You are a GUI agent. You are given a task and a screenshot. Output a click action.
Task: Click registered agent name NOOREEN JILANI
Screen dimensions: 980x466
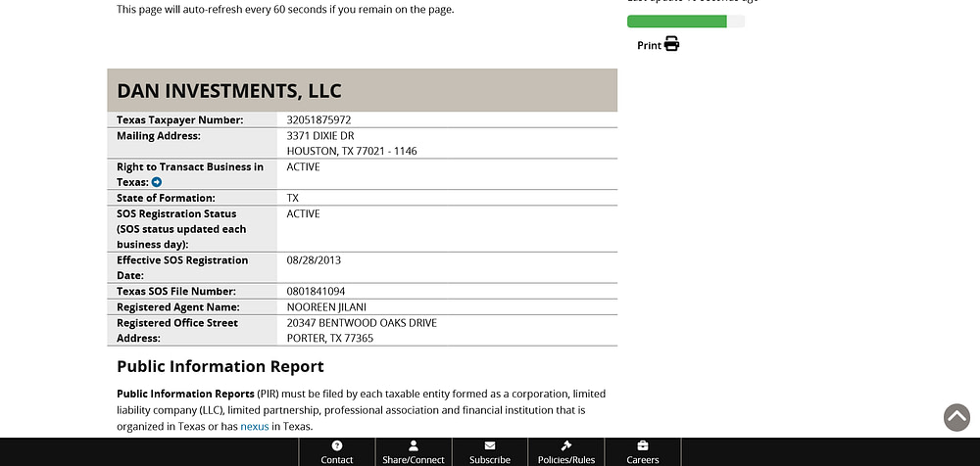326,307
